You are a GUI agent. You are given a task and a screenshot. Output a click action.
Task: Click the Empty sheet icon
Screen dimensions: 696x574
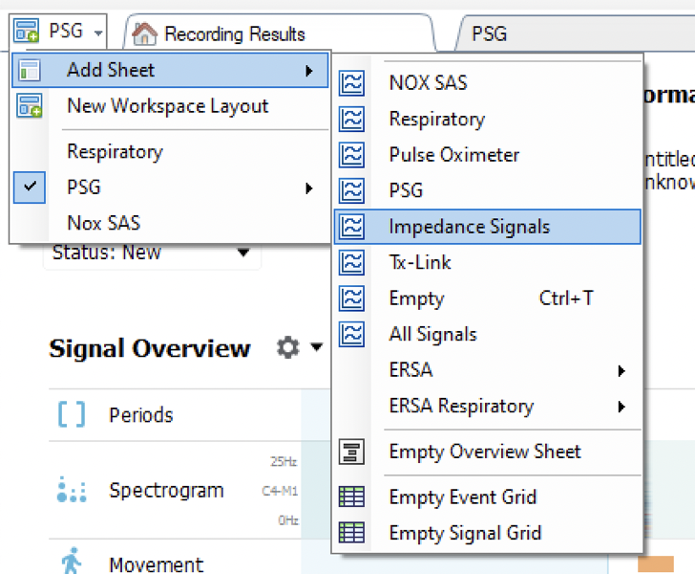(x=352, y=298)
